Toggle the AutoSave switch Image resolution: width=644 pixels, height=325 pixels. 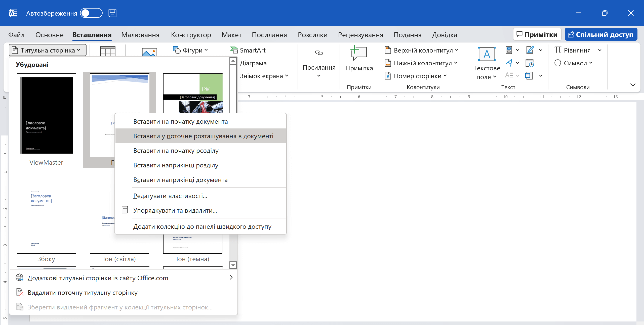tap(91, 13)
